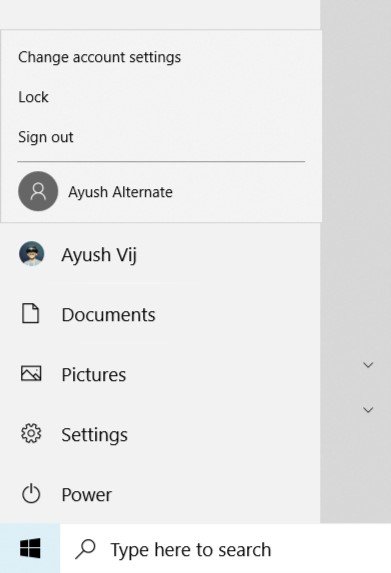This screenshot has height=573, width=391.
Task: Click the Power icon
Action: click(x=31, y=494)
